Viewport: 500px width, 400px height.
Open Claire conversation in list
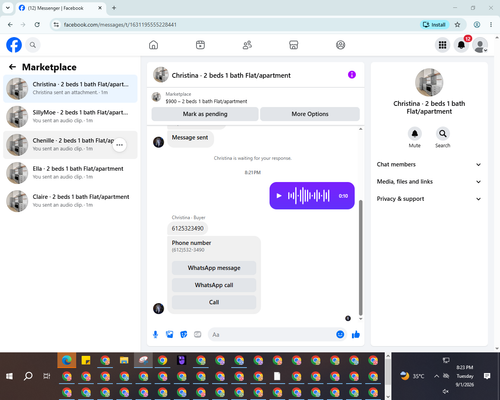point(70,201)
